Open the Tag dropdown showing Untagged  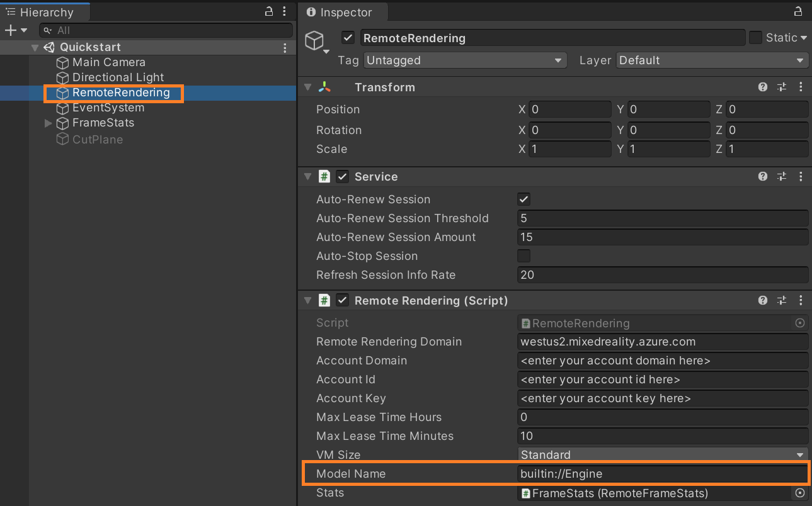point(464,60)
